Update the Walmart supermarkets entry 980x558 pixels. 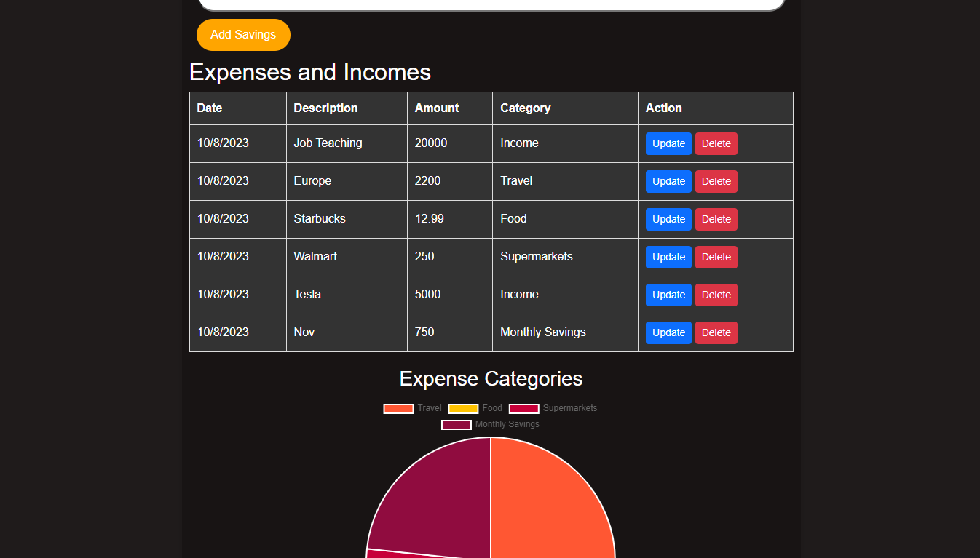tap(668, 257)
